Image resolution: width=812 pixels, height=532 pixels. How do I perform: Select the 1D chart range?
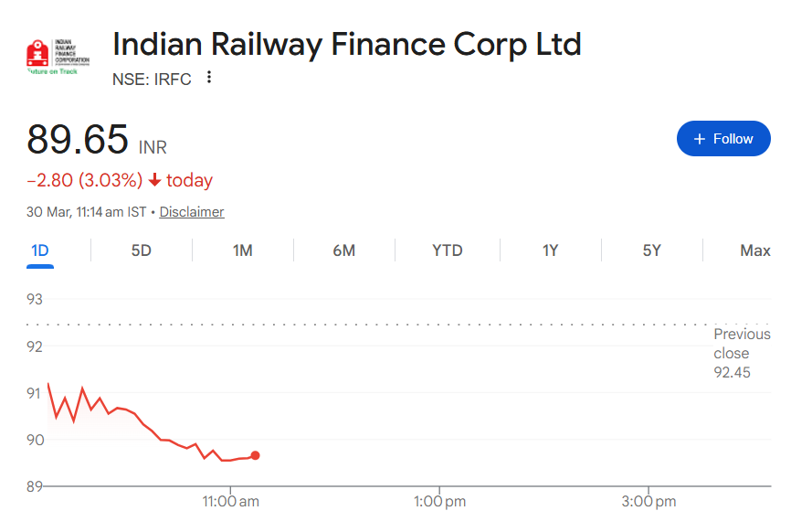point(38,250)
